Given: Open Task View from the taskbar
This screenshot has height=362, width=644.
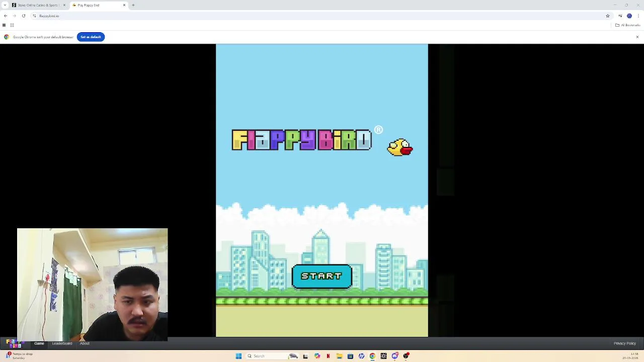Looking at the screenshot, I should coord(305,356).
